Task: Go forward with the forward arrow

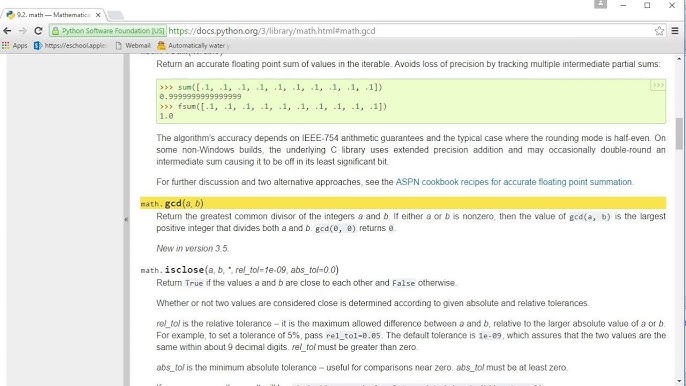Action: tap(22, 31)
